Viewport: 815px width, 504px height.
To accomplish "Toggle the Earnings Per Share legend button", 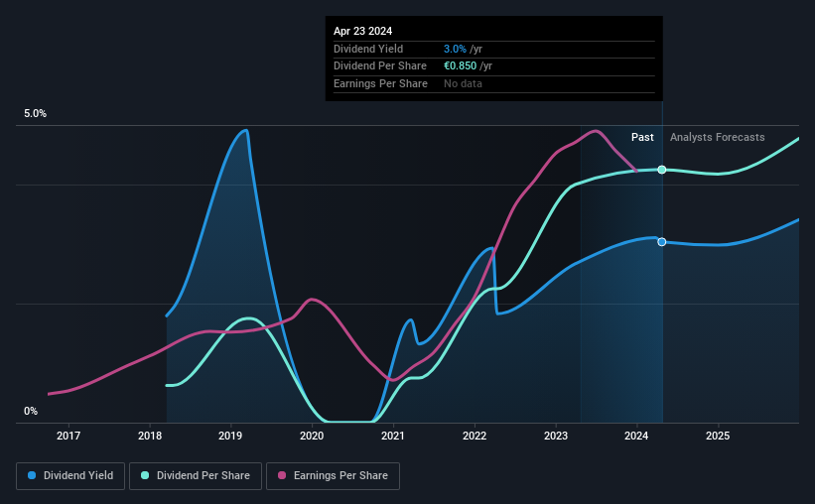I will pos(333,476).
